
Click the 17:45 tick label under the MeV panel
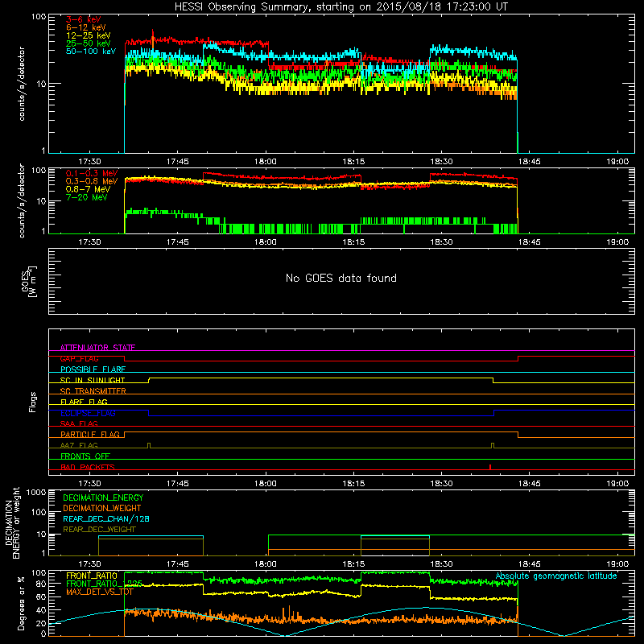click(x=177, y=242)
